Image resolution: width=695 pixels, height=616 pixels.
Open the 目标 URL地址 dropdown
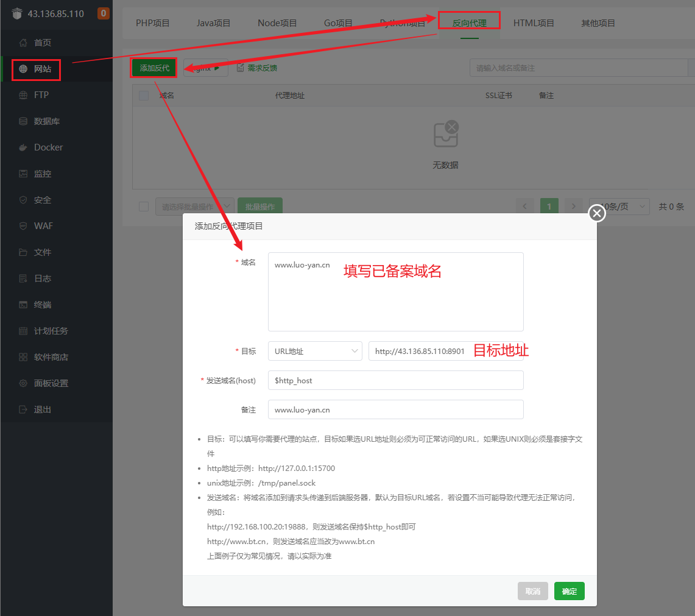click(315, 351)
